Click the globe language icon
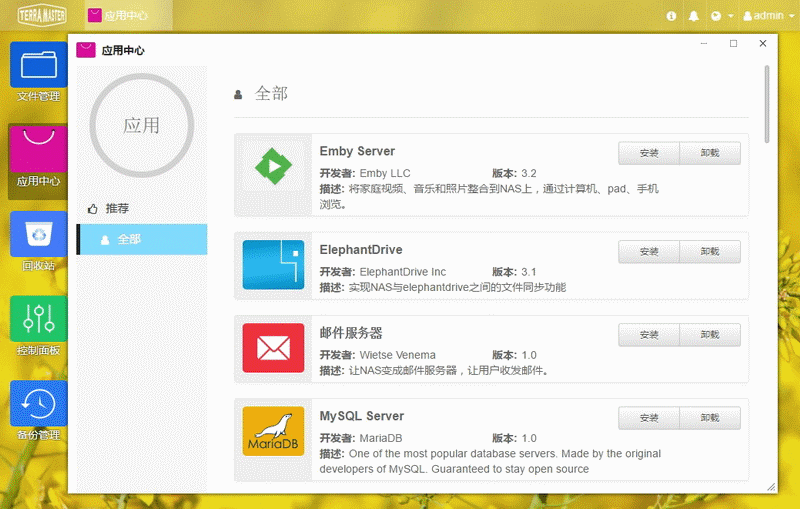Image resolution: width=800 pixels, height=509 pixels. pyautogui.click(x=716, y=16)
